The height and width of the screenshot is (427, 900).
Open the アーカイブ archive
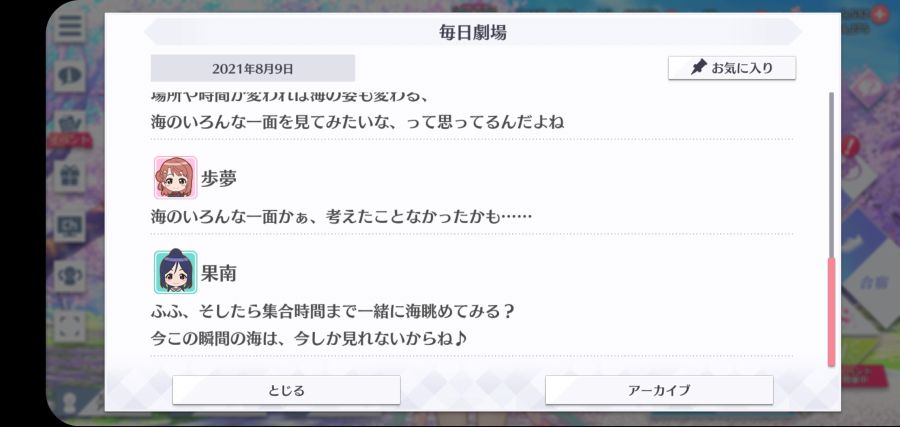point(659,390)
